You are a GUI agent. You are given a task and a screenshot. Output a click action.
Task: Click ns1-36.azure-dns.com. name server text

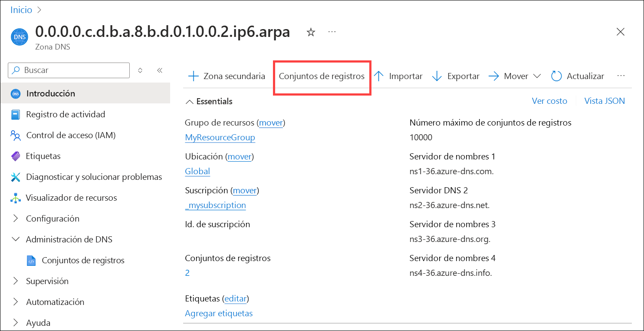pos(451,171)
